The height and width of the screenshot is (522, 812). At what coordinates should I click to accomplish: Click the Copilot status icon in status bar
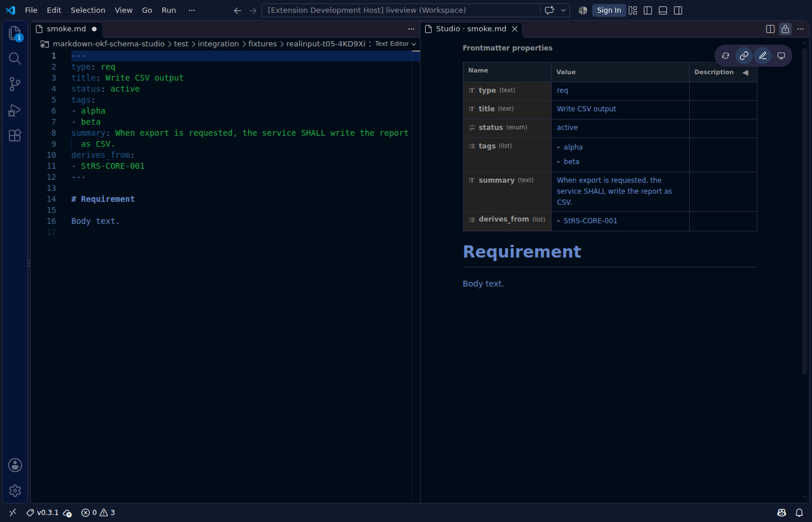782,513
